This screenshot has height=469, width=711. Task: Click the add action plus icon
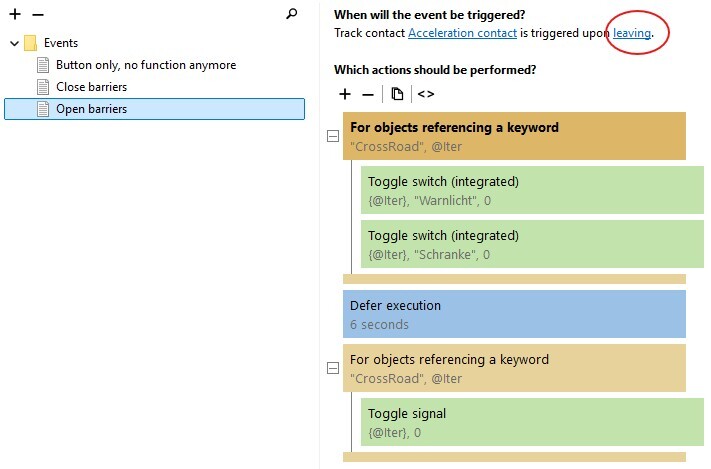pos(345,94)
